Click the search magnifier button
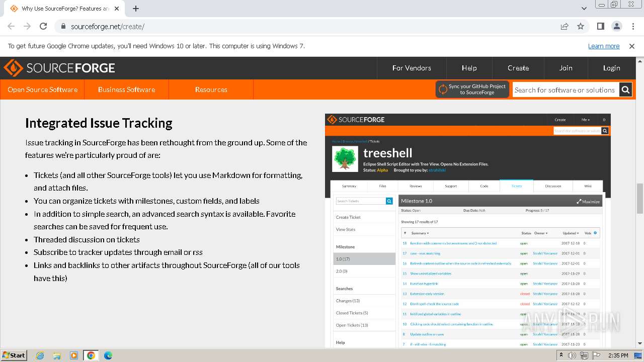This screenshot has width=644, height=362. (x=625, y=90)
